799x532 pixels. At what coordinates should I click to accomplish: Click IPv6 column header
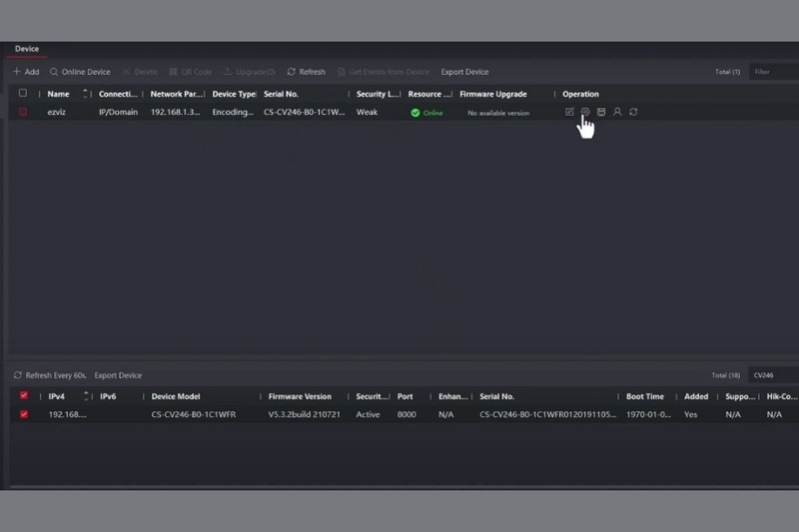click(x=108, y=396)
